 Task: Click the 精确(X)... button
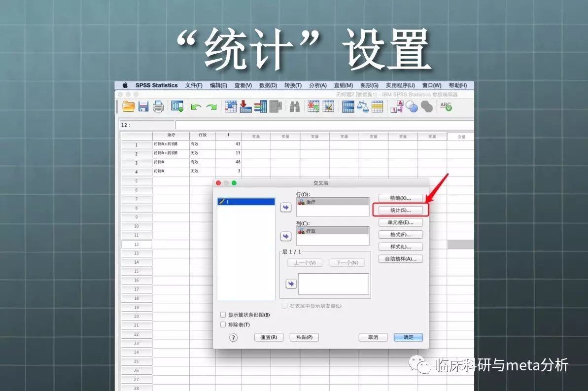tap(401, 198)
